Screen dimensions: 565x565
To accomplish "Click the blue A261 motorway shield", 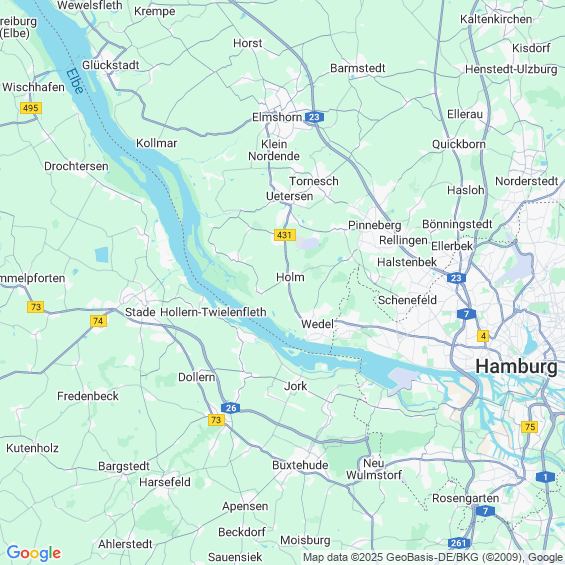I will click(x=458, y=543).
